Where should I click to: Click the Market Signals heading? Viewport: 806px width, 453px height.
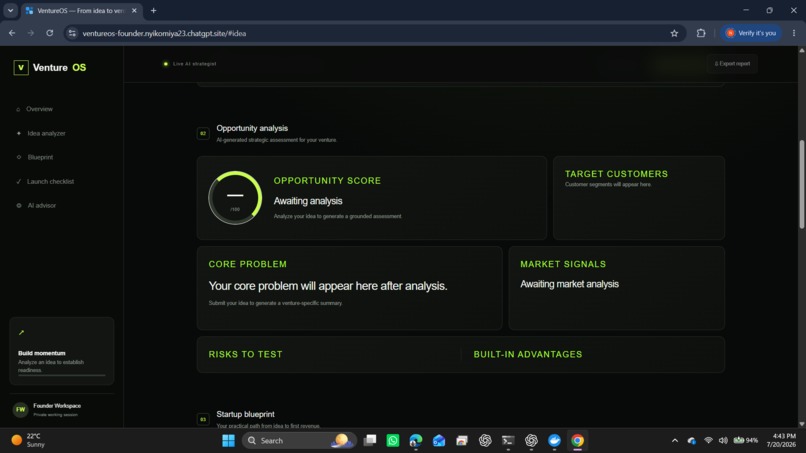tap(563, 264)
